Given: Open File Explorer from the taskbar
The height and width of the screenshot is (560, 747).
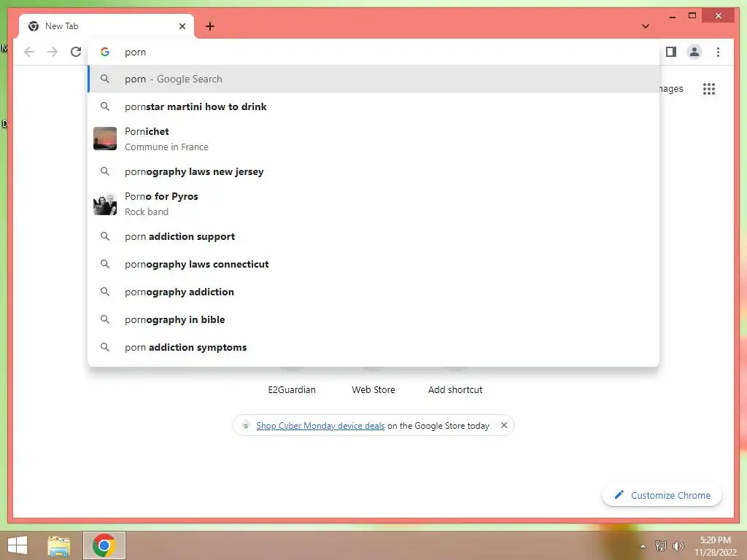Looking at the screenshot, I should 58,545.
